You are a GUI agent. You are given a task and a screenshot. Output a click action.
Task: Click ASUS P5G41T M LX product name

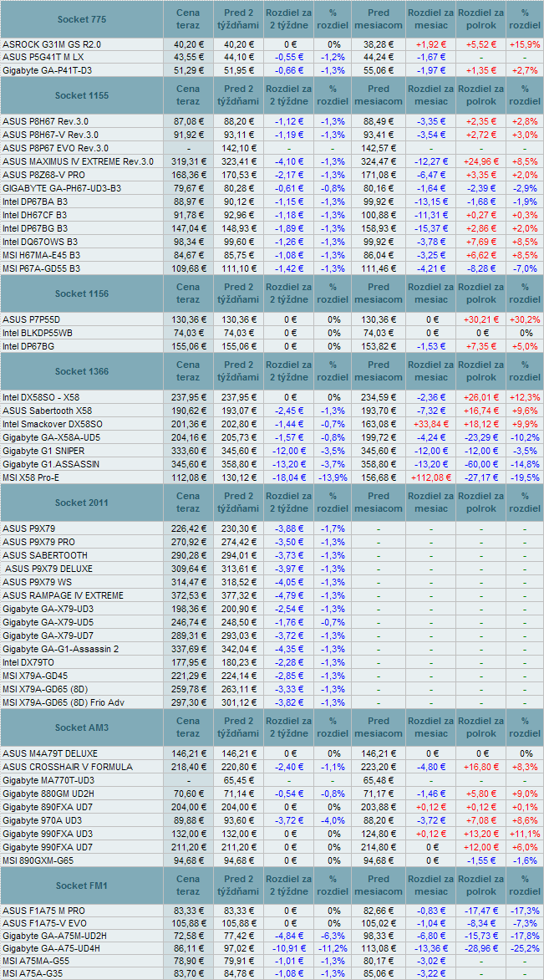tap(43, 58)
